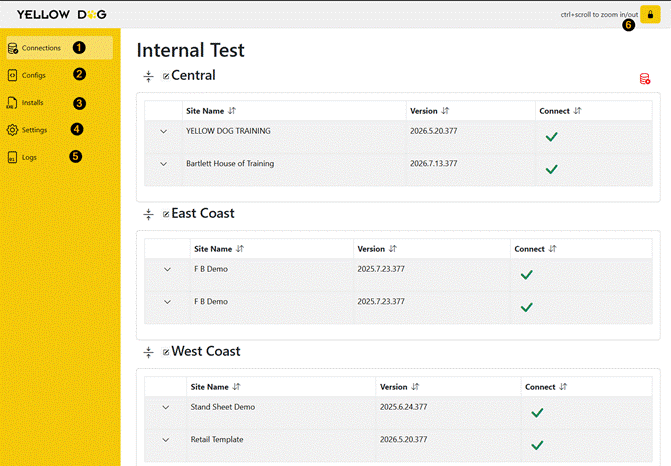Viewport: 671px width, 466px height.
Task: Collapse the Central group with its divider icon
Action: click(148, 76)
